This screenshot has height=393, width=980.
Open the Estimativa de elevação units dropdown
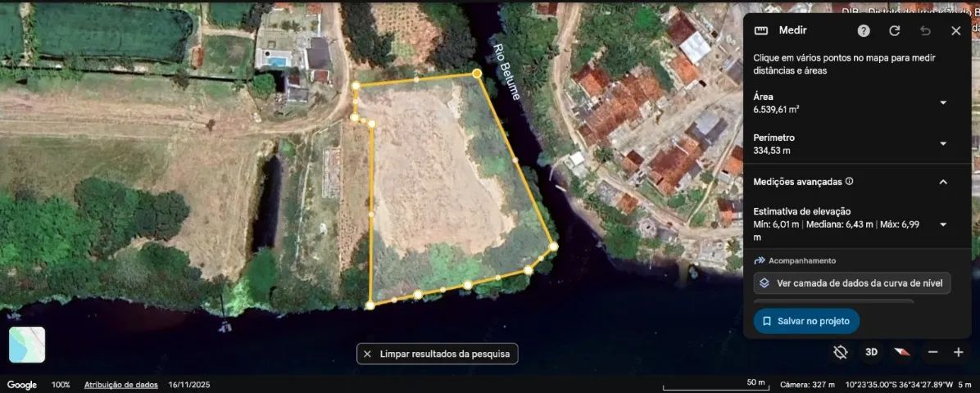[x=943, y=224]
